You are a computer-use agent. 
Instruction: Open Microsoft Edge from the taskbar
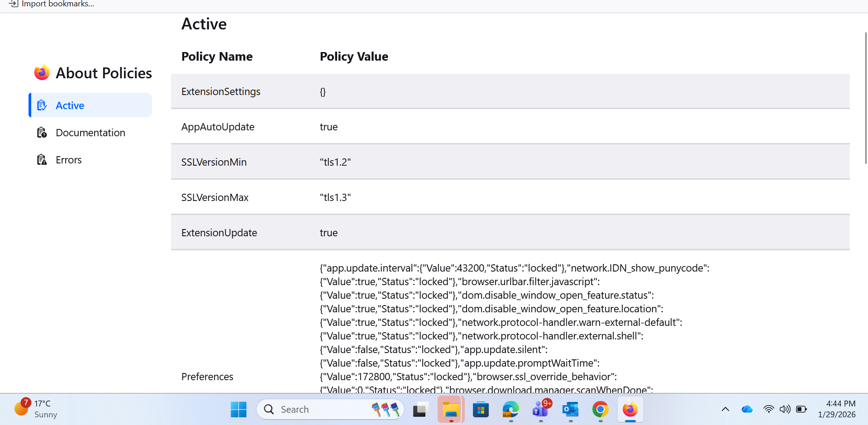pos(510,409)
